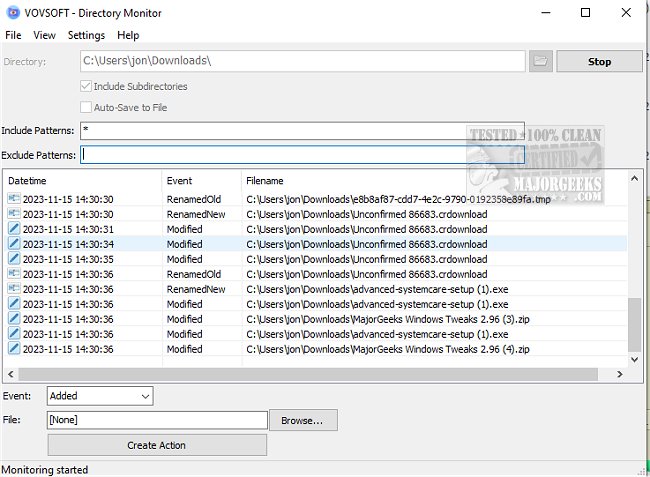Click the VOVSOFT app icon in title bar
The height and width of the screenshot is (477, 650).
click(x=12, y=13)
